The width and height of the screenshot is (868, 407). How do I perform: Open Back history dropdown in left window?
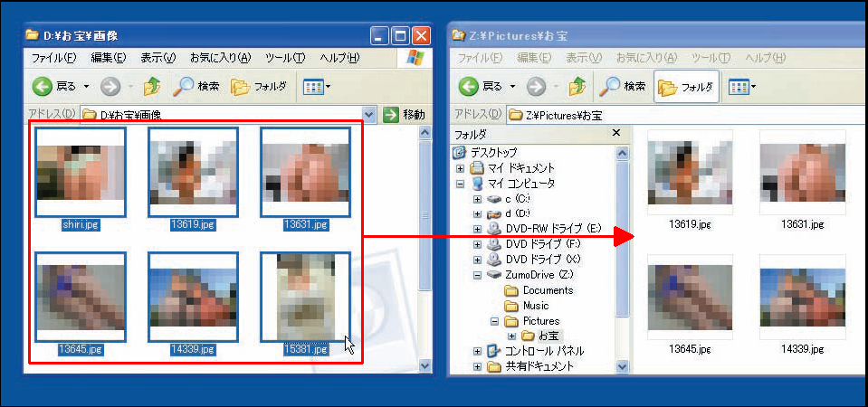coord(86,87)
